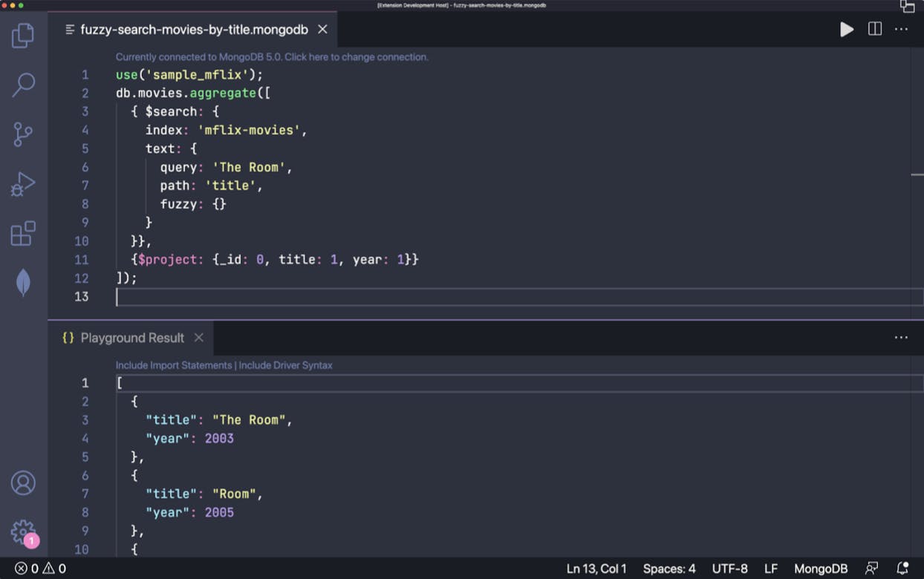This screenshot has height=579, width=924.
Task: Split the editor to the right
Action: 875,29
